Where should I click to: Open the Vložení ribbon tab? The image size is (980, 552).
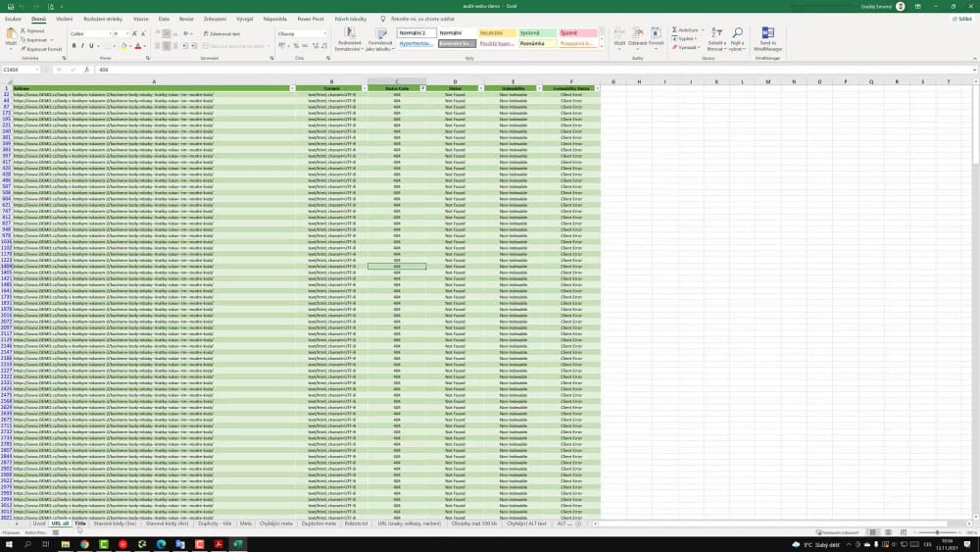point(64,19)
